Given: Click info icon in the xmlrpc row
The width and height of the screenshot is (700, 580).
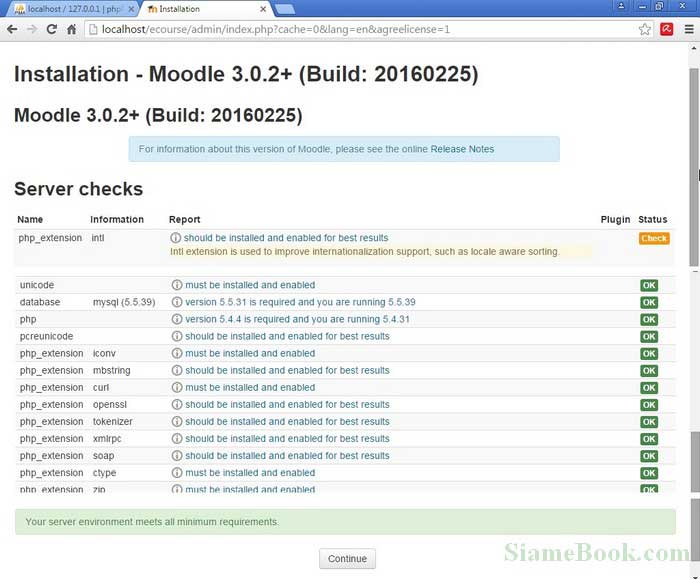Looking at the screenshot, I should [177, 438].
